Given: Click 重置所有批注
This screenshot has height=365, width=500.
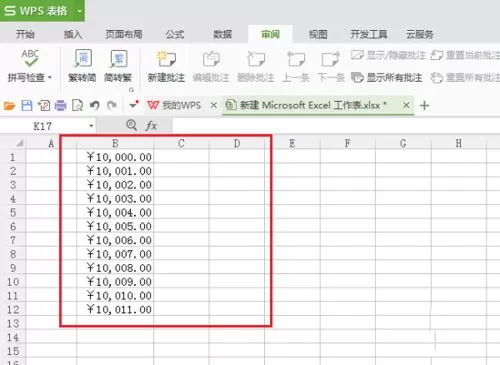Looking at the screenshot, I should pos(465,78).
